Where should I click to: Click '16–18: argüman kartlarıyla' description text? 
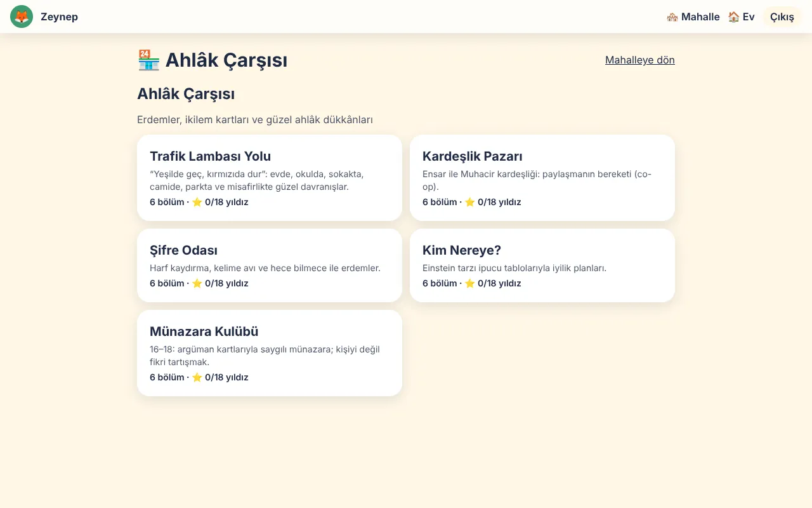click(265, 356)
